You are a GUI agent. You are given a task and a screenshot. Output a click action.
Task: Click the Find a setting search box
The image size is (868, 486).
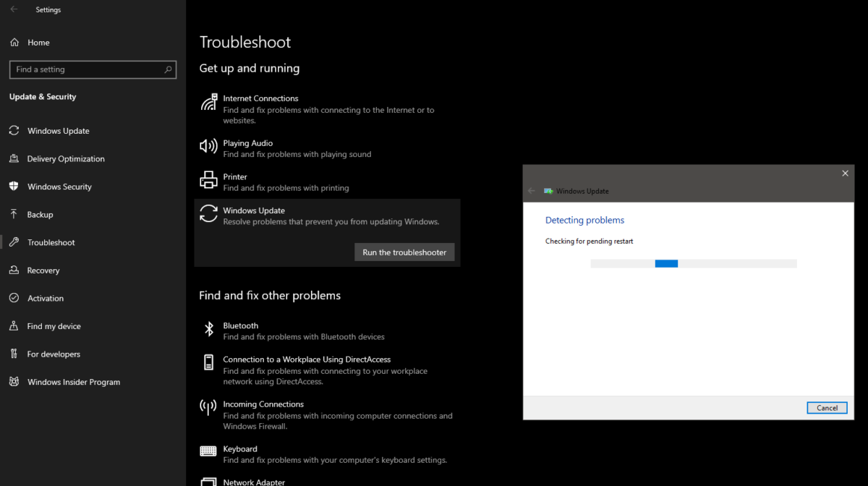pos(93,69)
